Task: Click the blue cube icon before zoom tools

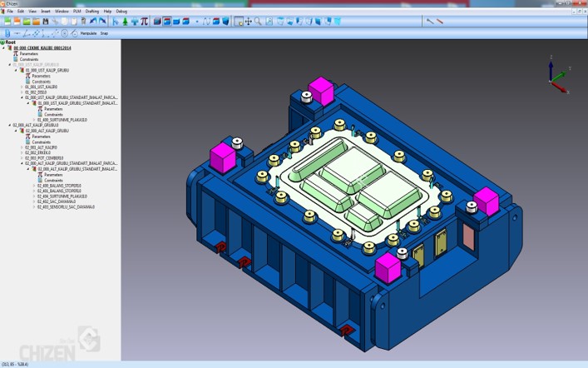Action: click(225, 22)
